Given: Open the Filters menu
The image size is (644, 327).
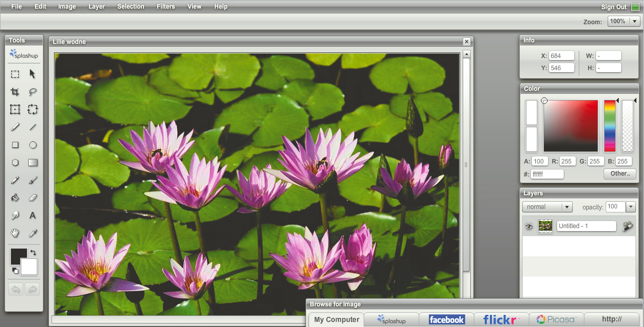Looking at the screenshot, I should (166, 7).
